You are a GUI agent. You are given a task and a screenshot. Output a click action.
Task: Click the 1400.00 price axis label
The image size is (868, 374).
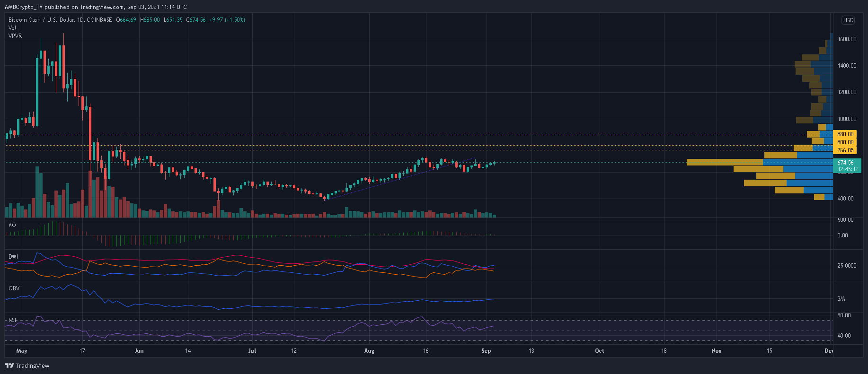pyautogui.click(x=847, y=66)
